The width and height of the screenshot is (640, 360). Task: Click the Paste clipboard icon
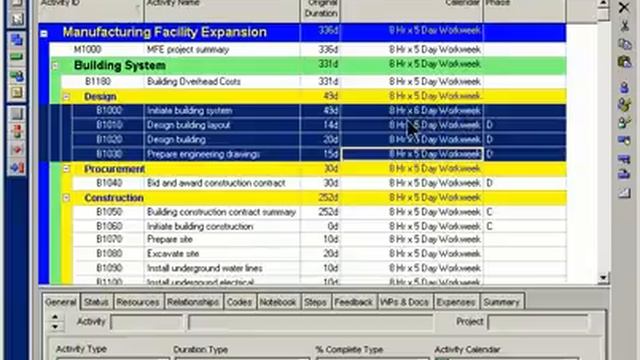click(x=624, y=62)
